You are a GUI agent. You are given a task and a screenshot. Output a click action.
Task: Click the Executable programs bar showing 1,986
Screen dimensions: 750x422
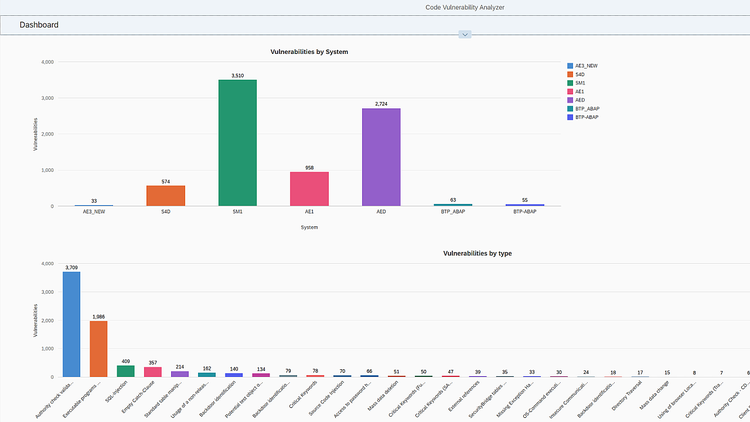(99, 349)
